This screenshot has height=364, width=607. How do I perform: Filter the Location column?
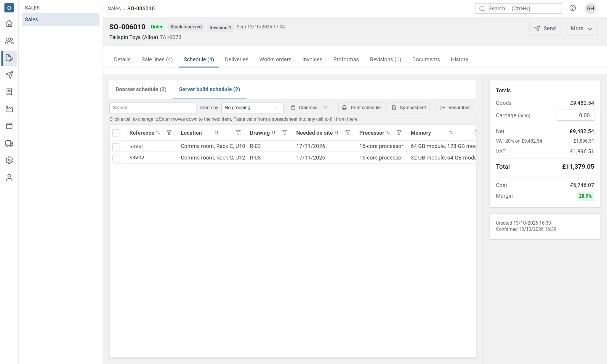238,133
